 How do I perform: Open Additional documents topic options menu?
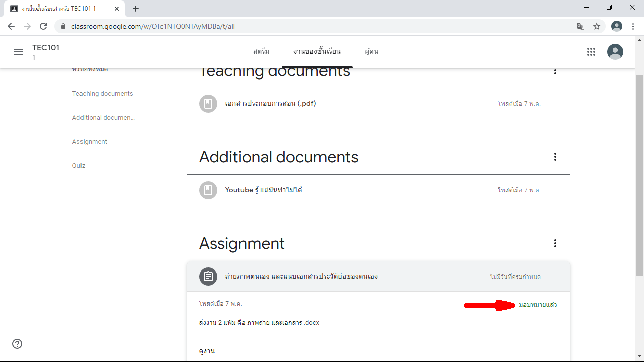(555, 157)
